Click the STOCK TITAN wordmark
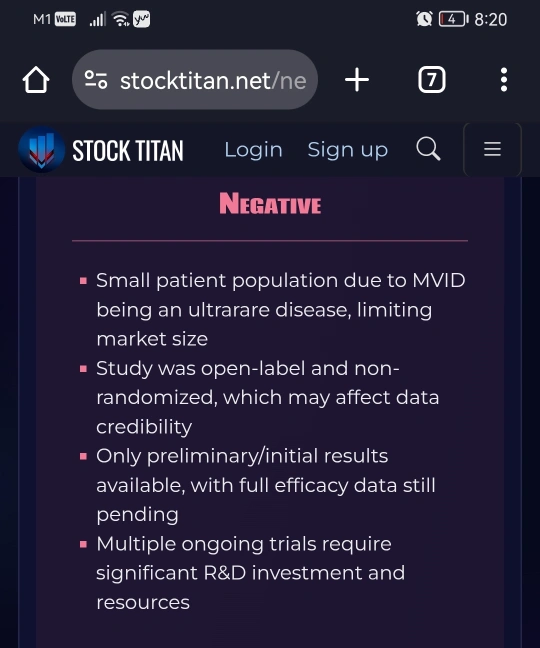This screenshot has width=540, height=648. (x=128, y=150)
